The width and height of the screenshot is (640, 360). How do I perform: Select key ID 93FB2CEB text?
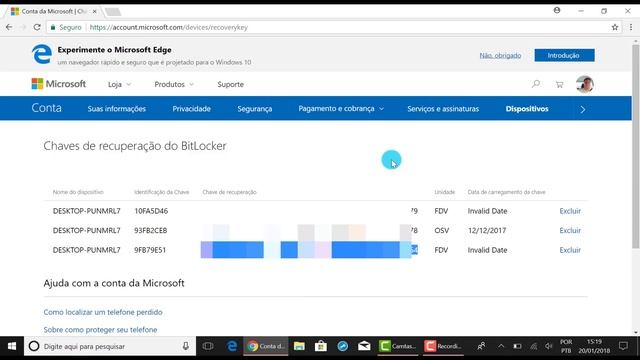click(151, 231)
